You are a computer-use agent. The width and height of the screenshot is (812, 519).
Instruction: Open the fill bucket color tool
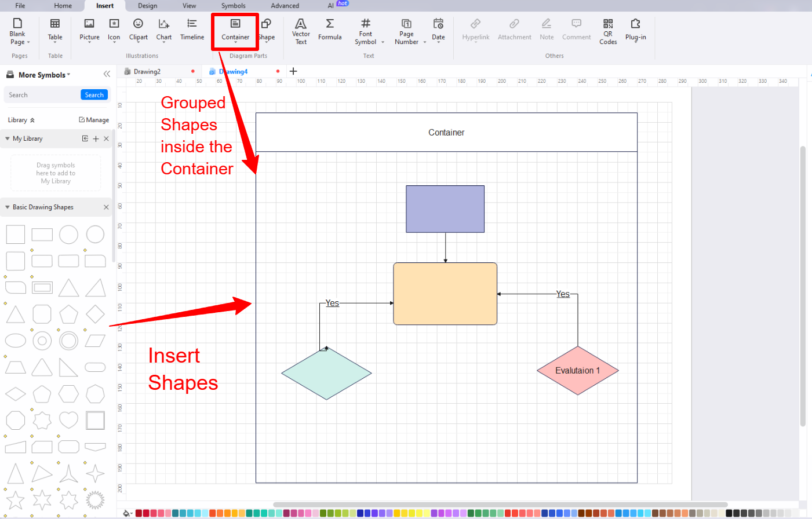[127, 513]
